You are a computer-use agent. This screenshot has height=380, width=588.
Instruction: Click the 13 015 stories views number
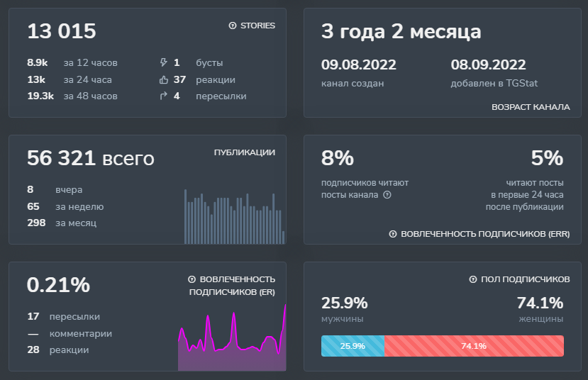pos(62,32)
